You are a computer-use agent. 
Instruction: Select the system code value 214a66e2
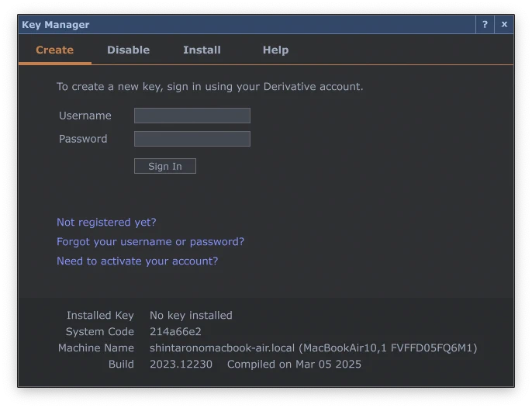pyautogui.click(x=175, y=331)
